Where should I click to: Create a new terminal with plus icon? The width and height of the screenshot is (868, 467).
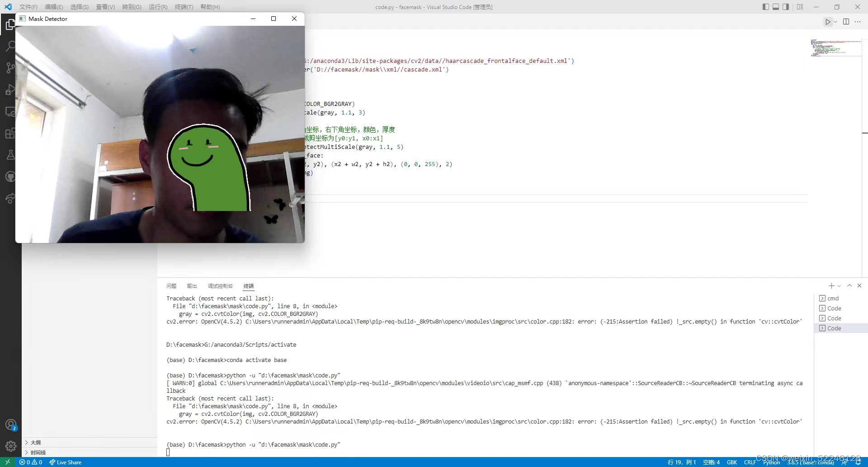click(x=831, y=286)
